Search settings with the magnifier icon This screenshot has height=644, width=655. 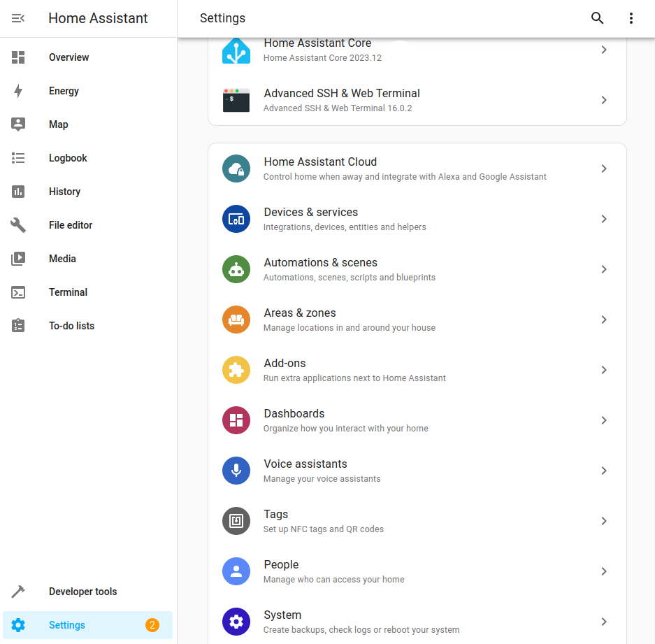(x=598, y=18)
